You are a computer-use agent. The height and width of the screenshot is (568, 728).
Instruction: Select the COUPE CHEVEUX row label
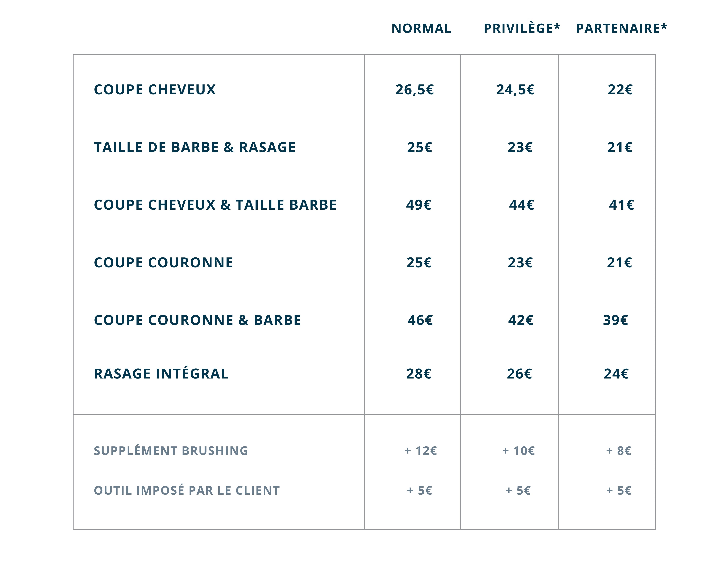pyautogui.click(x=155, y=90)
